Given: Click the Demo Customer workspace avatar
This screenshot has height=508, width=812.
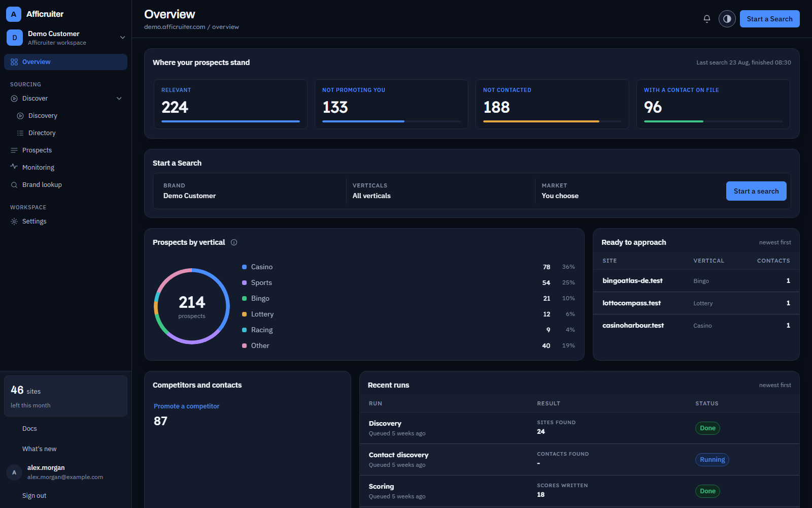Looking at the screenshot, I should coord(15,38).
